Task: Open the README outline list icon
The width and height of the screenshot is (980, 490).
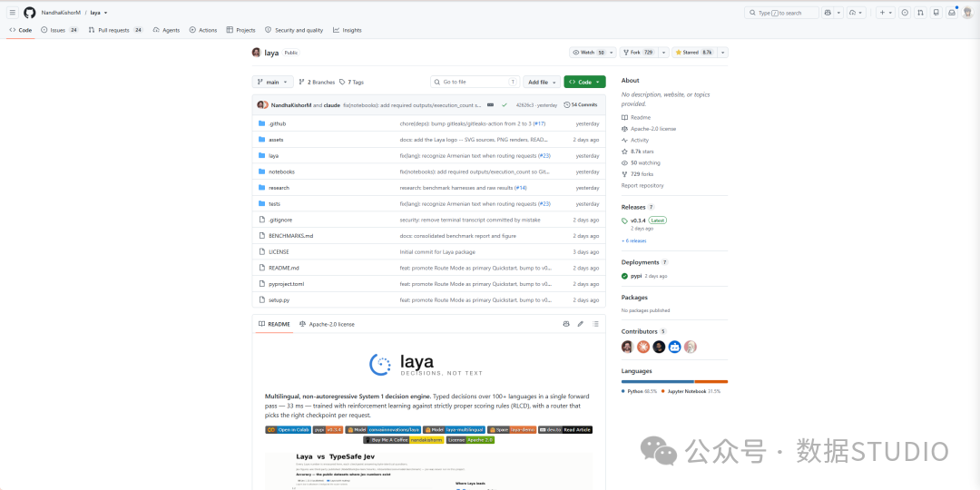Action: pyautogui.click(x=595, y=324)
